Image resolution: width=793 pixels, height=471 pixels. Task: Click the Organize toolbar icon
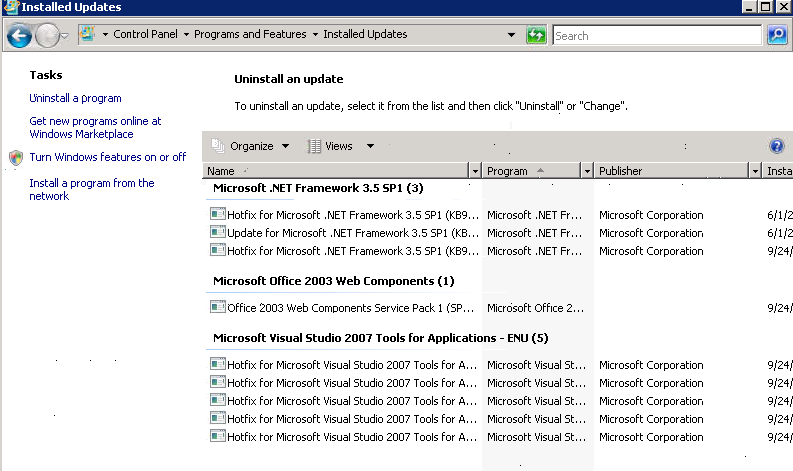(x=218, y=146)
